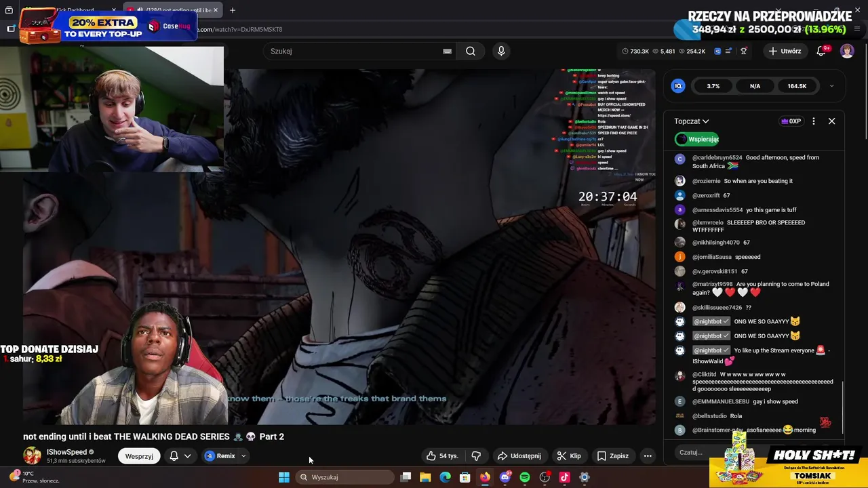Open the account avatar menu

pos(847,51)
